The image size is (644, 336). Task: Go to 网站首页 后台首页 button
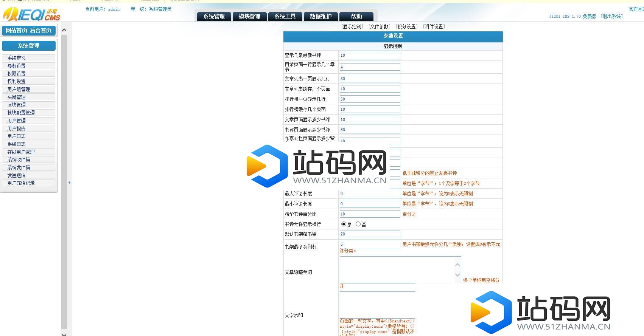click(x=29, y=31)
